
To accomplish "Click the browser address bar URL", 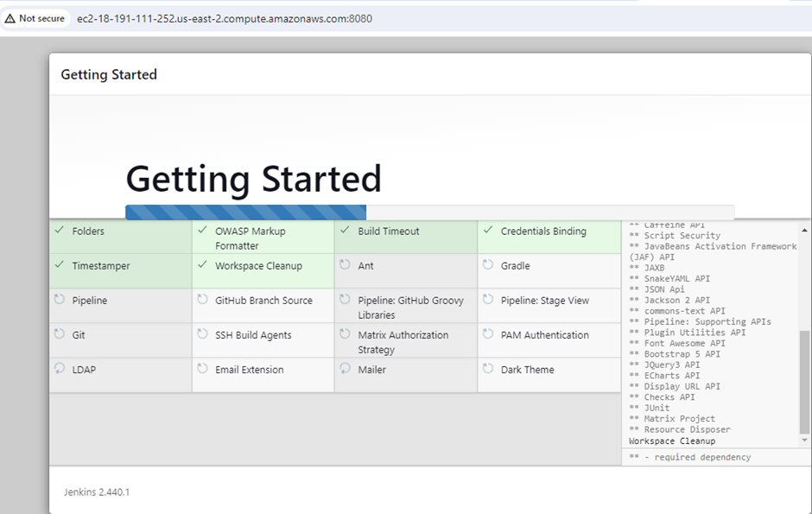I will [225, 19].
